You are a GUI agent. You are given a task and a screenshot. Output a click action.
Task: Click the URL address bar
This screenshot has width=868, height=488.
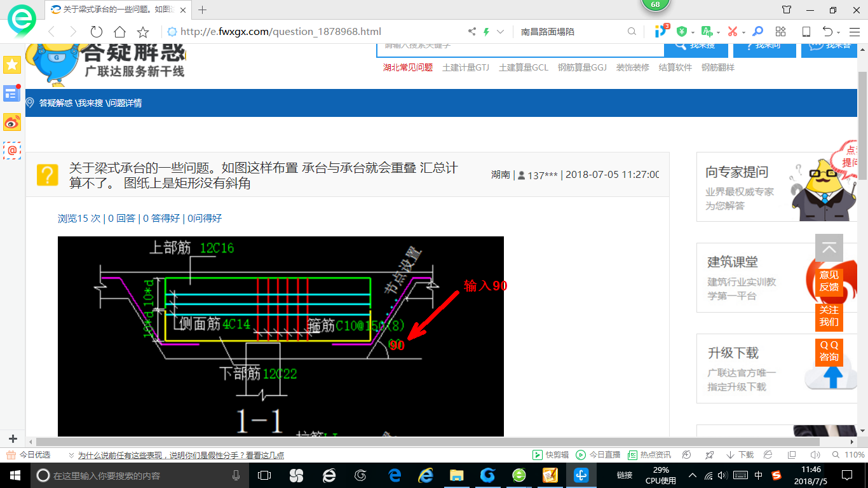point(315,32)
